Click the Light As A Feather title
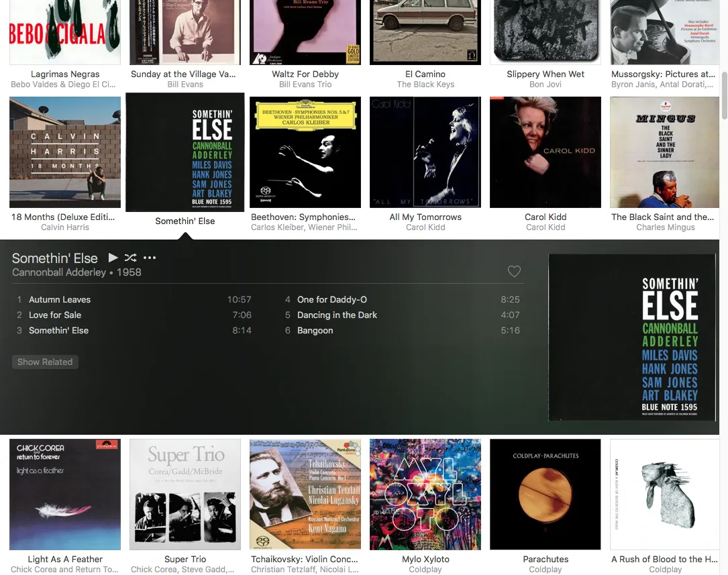The width and height of the screenshot is (728, 575). [x=65, y=559]
